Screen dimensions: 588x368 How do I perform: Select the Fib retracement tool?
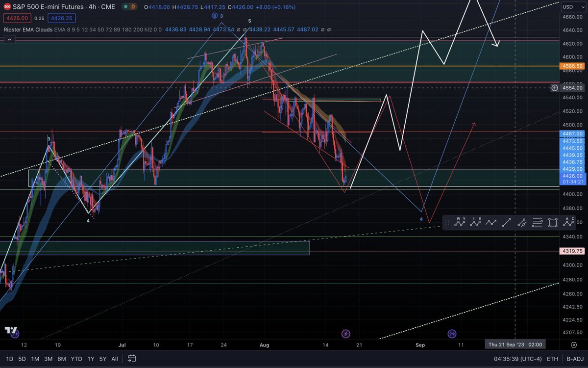point(537,223)
